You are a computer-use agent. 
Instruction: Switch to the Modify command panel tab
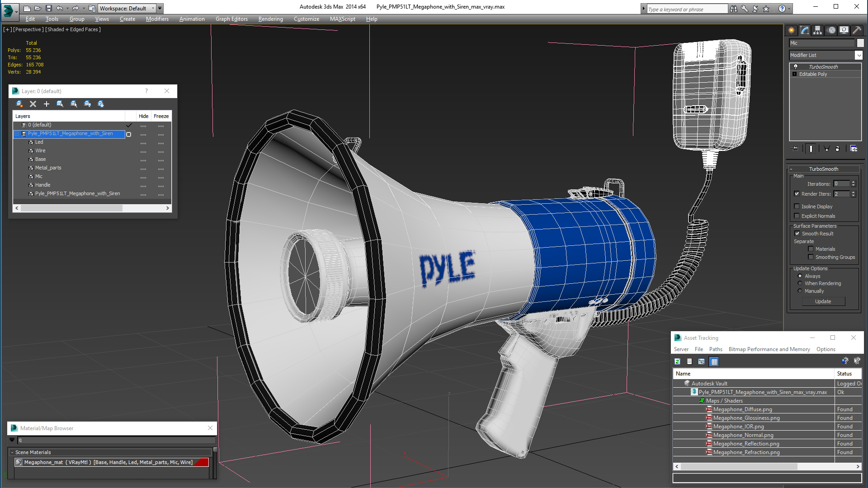(x=805, y=30)
